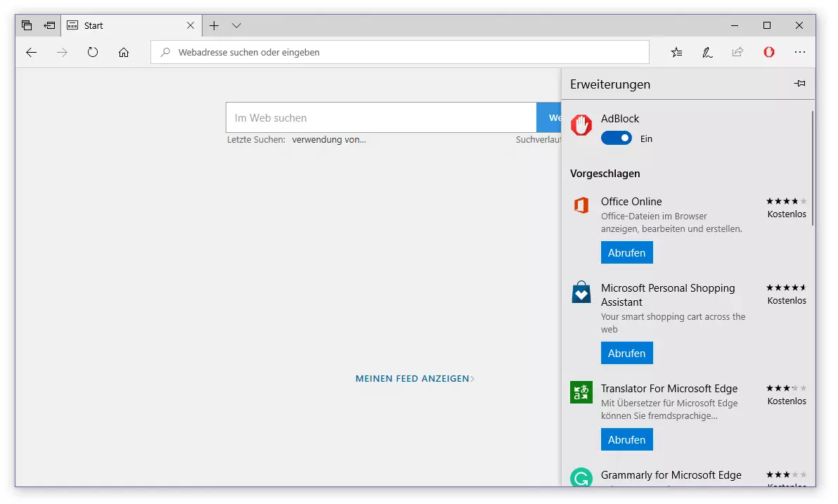This screenshot has width=838, height=504.
Task: Reload the current page
Action: click(93, 52)
